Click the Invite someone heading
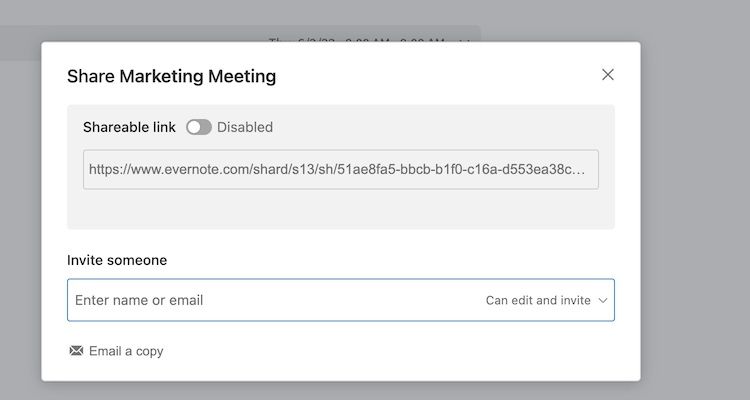Screen dimensions: 750x400 [117, 260]
